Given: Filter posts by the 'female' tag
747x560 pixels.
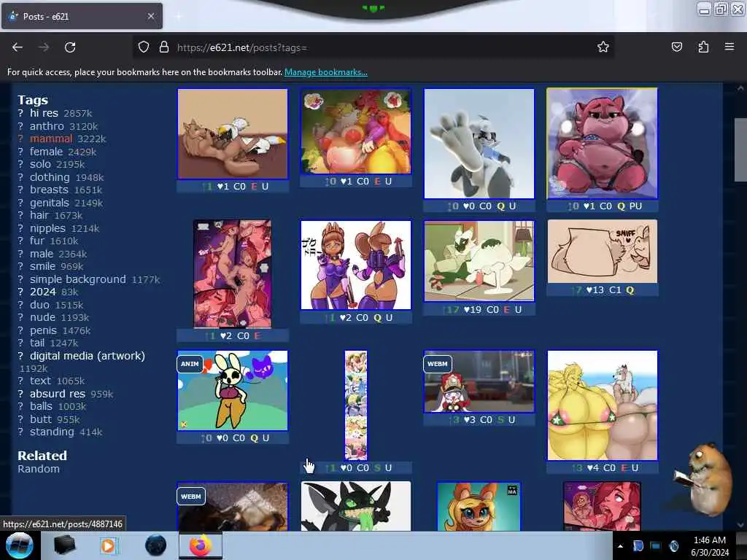Looking at the screenshot, I should tap(46, 152).
